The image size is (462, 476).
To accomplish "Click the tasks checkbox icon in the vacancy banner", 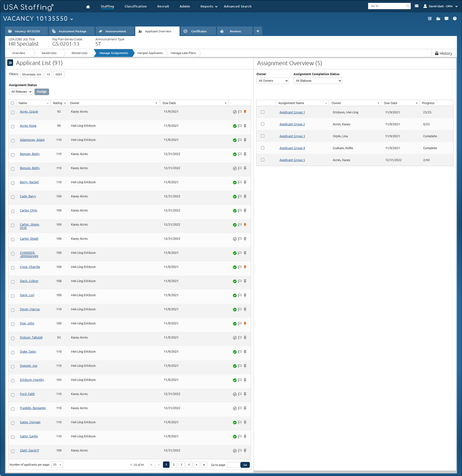I will [x=430, y=18].
